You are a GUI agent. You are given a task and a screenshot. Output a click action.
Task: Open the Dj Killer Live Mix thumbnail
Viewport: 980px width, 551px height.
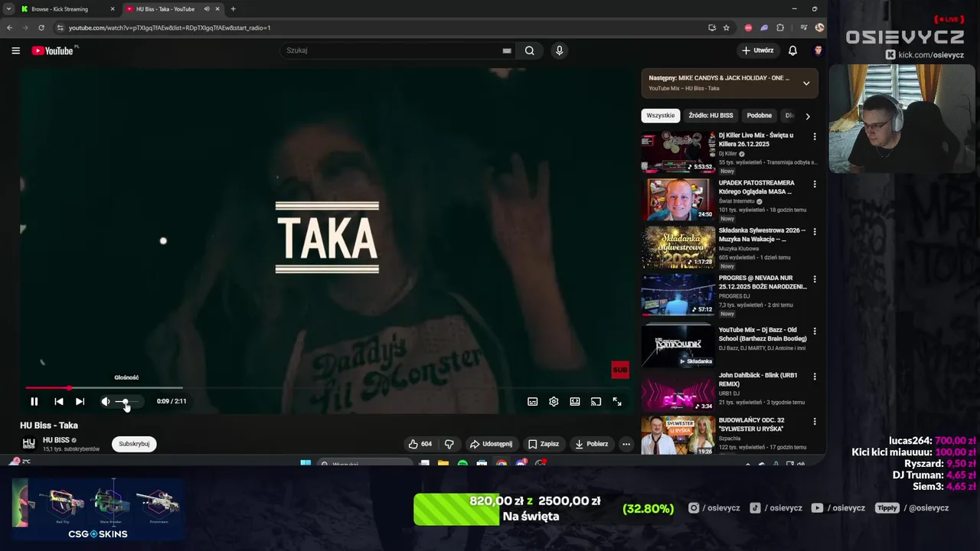click(x=678, y=152)
